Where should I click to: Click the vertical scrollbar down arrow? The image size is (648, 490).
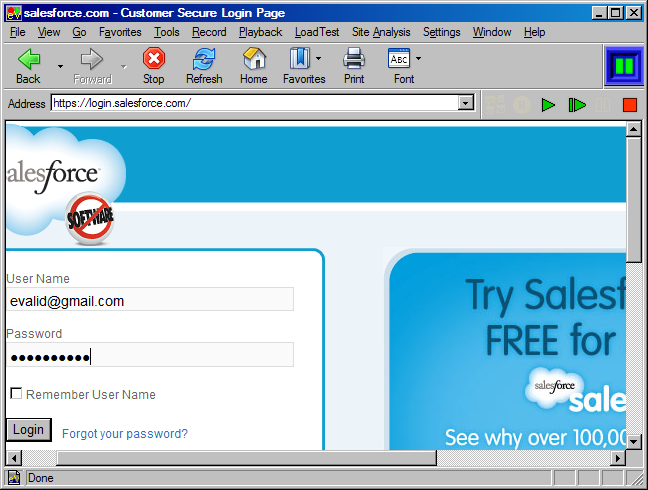point(633,442)
